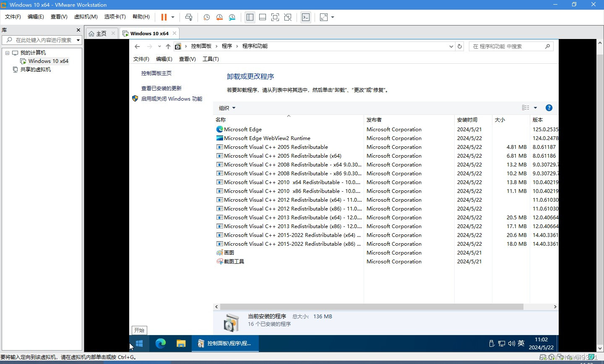Open VMware 编辑(E) menu
This screenshot has height=364, width=604.
click(x=36, y=17)
